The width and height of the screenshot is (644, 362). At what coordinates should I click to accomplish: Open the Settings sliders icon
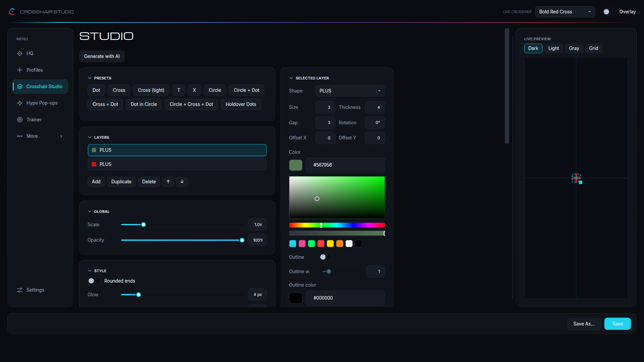coord(20,290)
